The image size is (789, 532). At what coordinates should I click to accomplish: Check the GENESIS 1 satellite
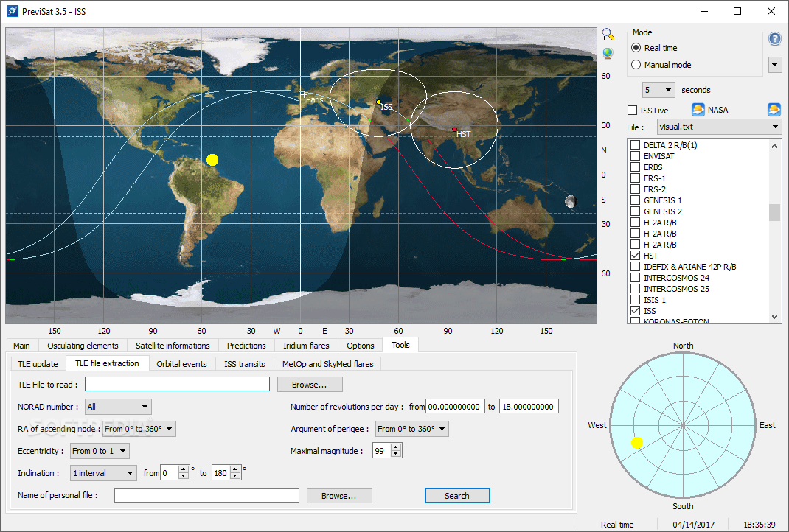point(636,200)
